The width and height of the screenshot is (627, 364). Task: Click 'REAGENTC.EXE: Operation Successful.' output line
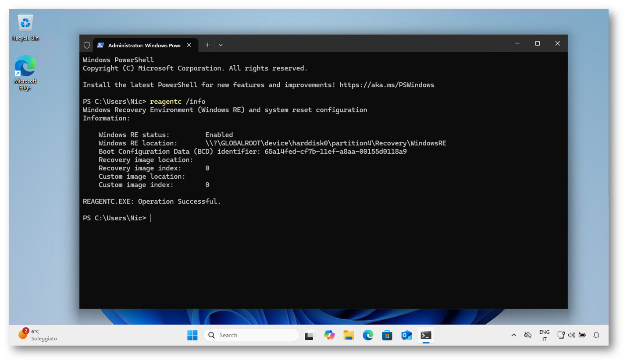point(152,201)
